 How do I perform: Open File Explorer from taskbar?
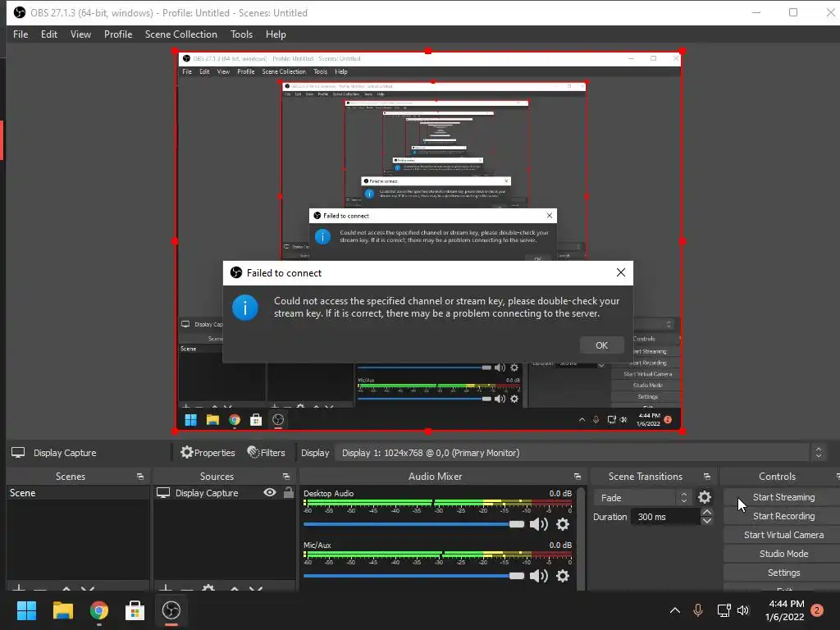(62, 610)
